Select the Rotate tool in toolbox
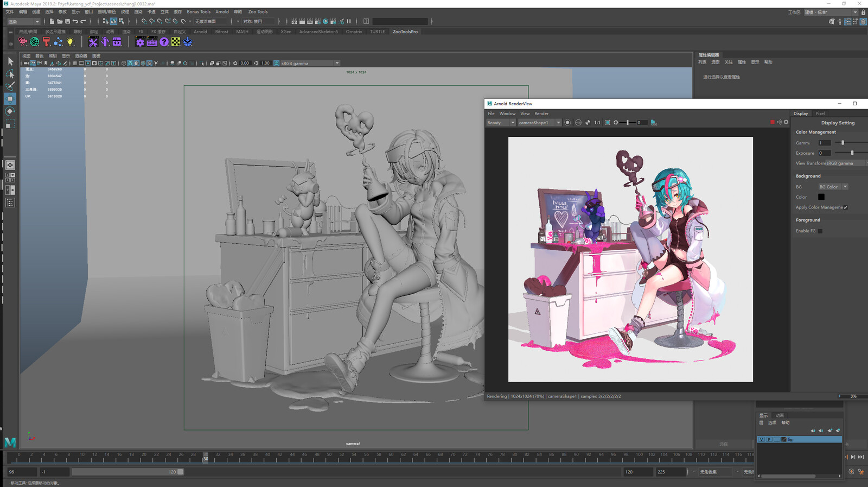868x487 pixels. click(10, 111)
